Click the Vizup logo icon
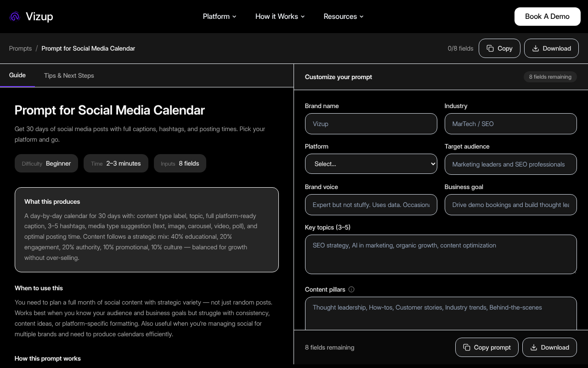Viewport: 588px width, 368px height. (x=14, y=16)
